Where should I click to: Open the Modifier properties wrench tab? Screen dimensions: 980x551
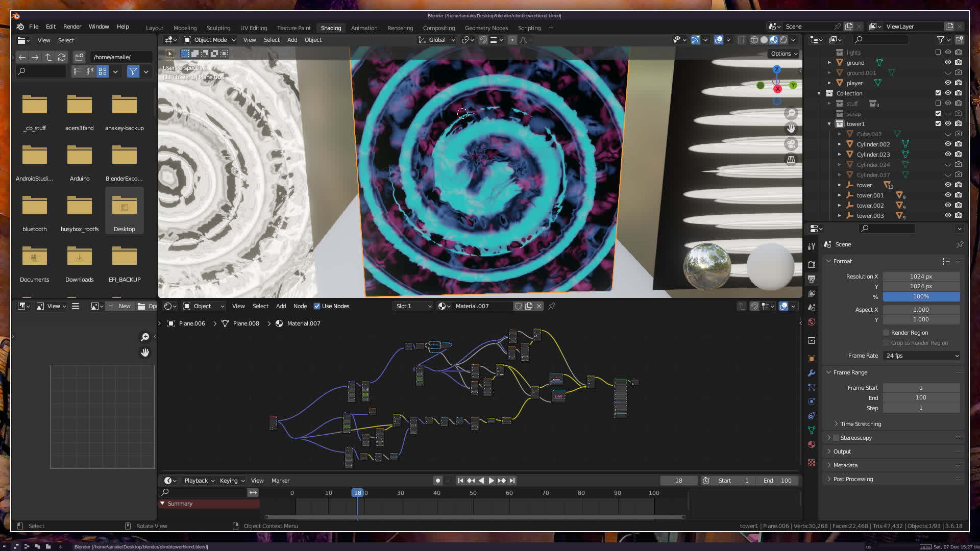click(812, 373)
